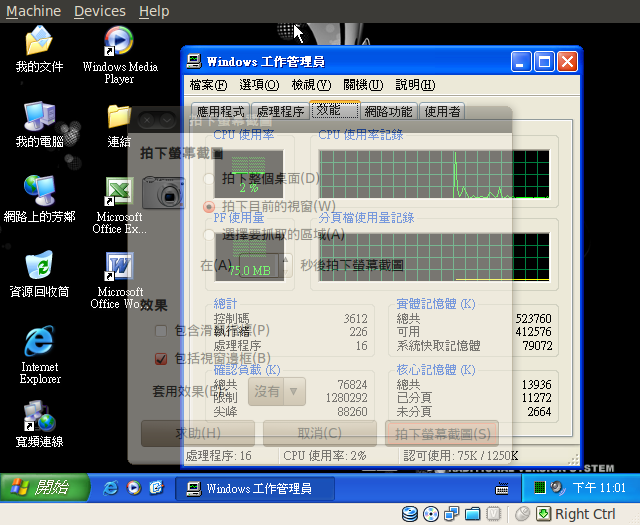Enable the 包含滑鼠指標(P) checkbox
640x525 pixels.
click(161, 331)
